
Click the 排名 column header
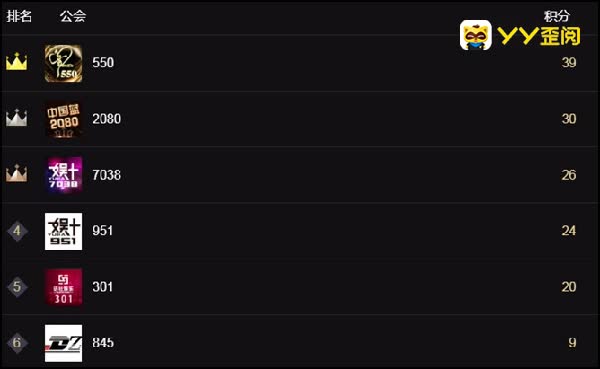coord(19,16)
